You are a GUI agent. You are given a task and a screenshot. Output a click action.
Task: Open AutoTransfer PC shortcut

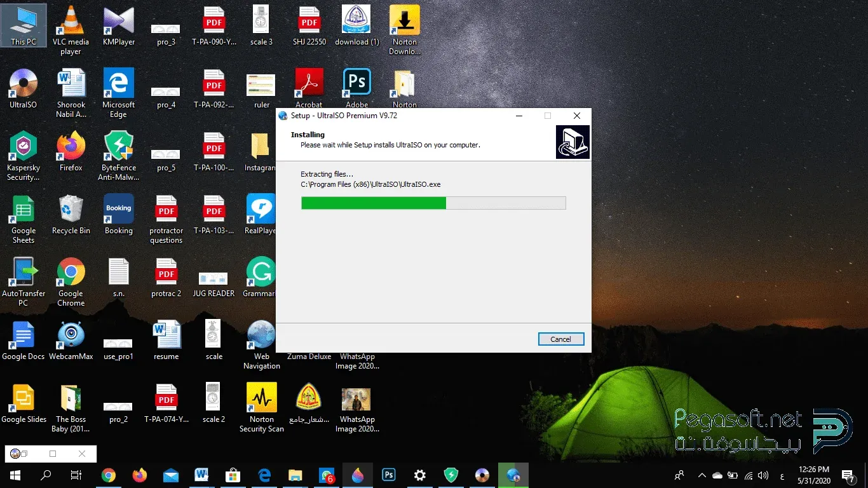click(24, 282)
